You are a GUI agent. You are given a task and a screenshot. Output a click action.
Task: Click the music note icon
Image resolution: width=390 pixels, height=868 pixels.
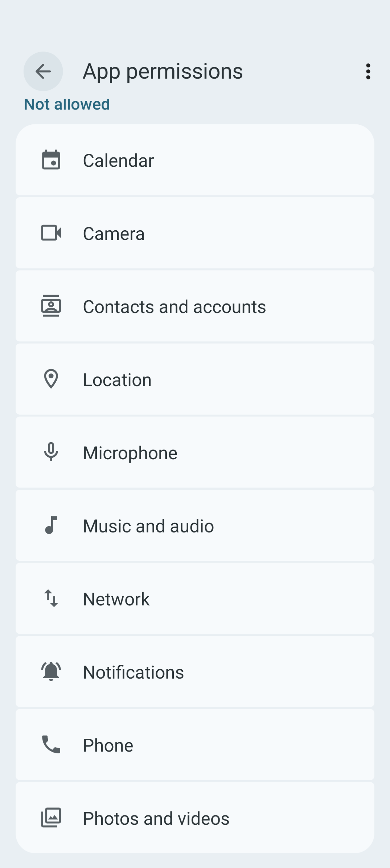(51, 525)
